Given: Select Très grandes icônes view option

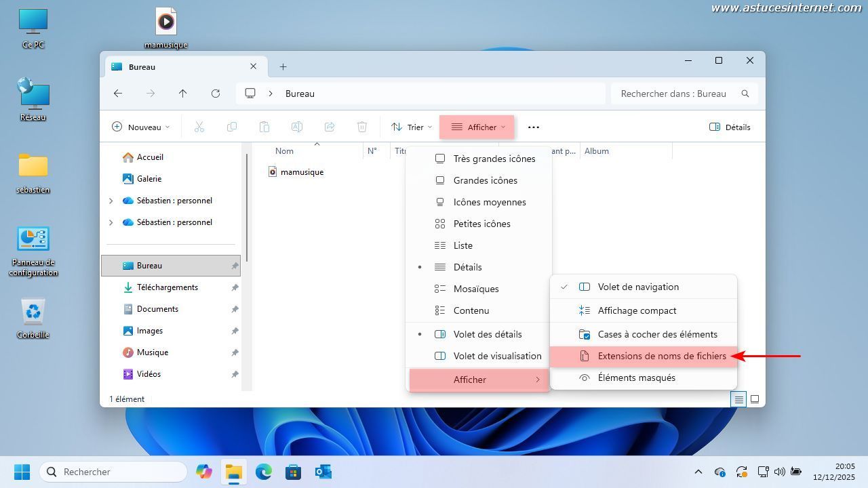Looking at the screenshot, I should click(494, 159).
